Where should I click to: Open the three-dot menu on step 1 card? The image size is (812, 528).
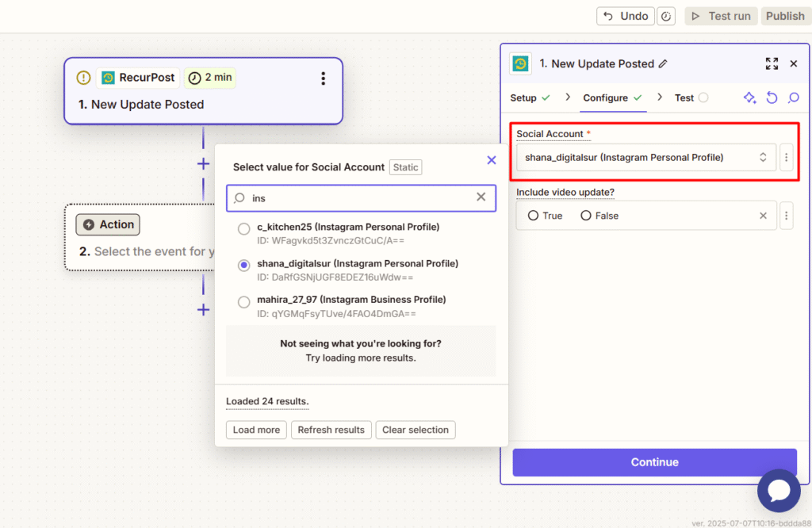point(324,78)
